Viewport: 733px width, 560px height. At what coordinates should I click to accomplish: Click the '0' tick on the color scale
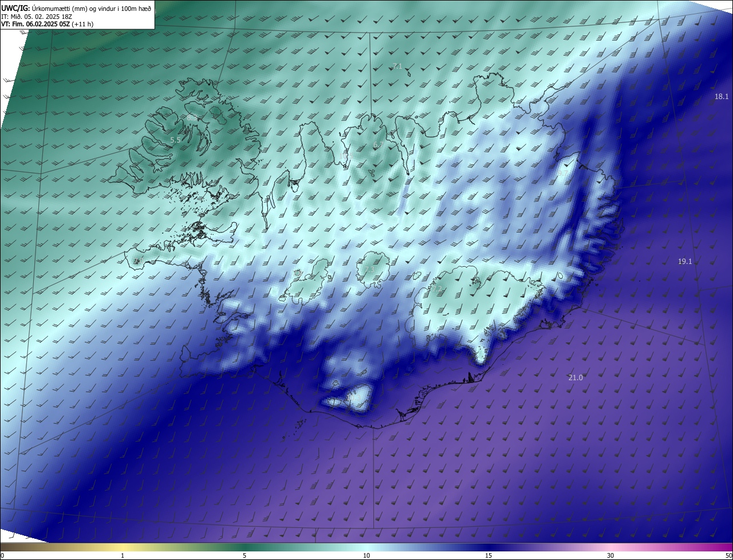tap(2, 556)
